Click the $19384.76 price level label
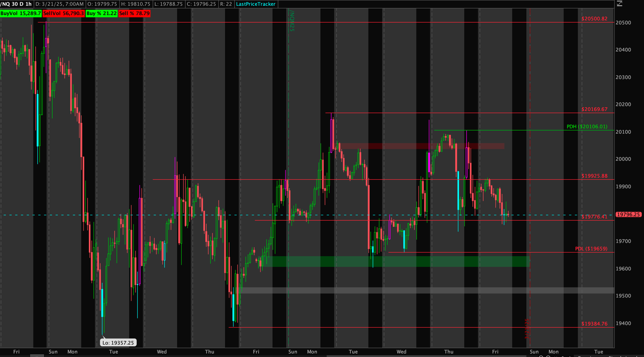This screenshot has width=644, height=357. point(594,324)
